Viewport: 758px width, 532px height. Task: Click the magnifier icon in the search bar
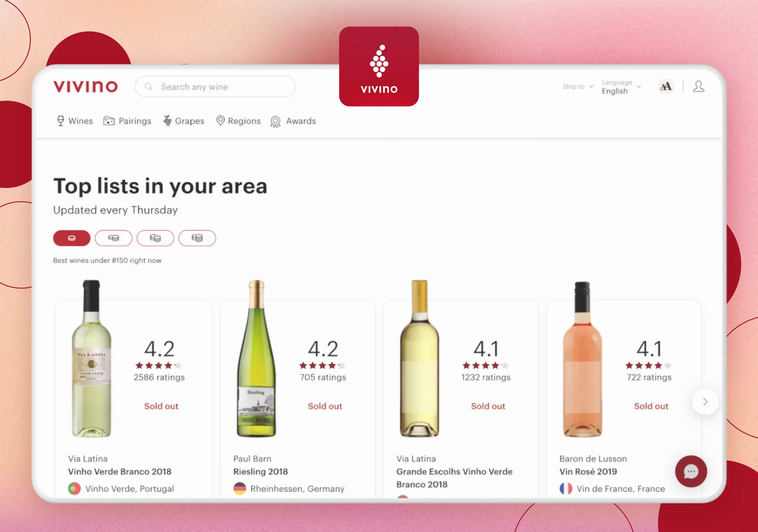tap(148, 86)
